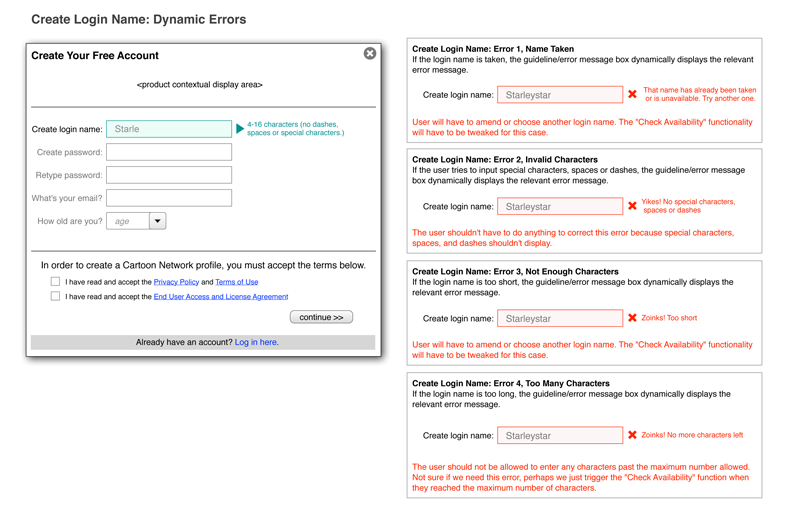Viewport: 800px width, 520px height.
Task: Click login name field in Error 1 panel
Action: tap(560, 94)
